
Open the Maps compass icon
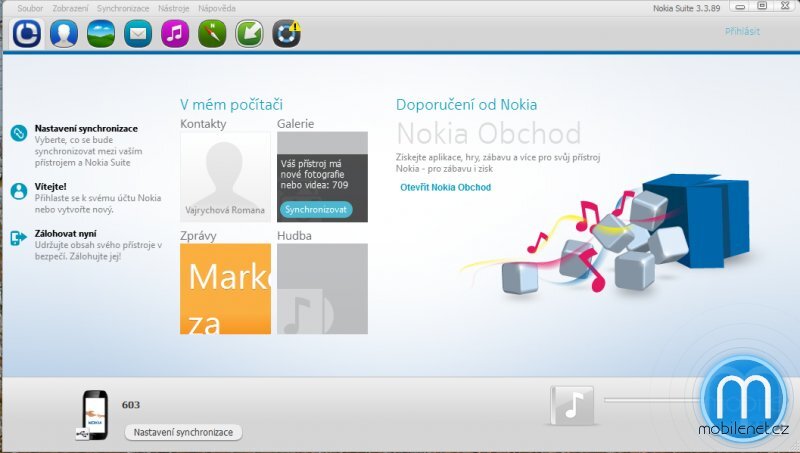coord(212,34)
